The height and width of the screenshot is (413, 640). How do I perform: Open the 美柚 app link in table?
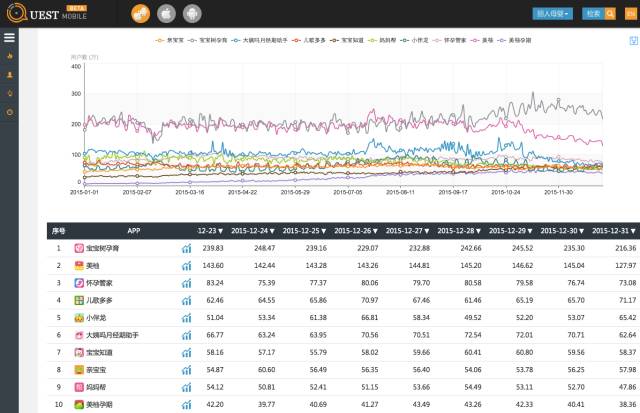click(93, 266)
